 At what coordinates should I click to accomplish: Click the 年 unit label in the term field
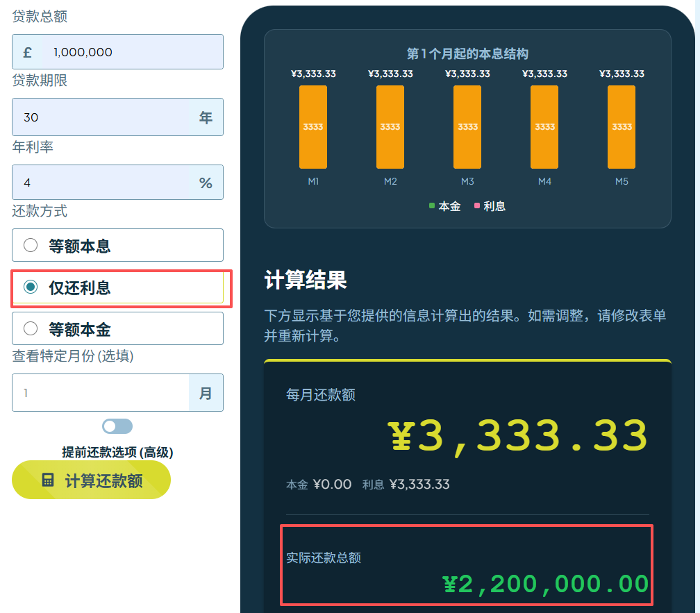tap(206, 117)
